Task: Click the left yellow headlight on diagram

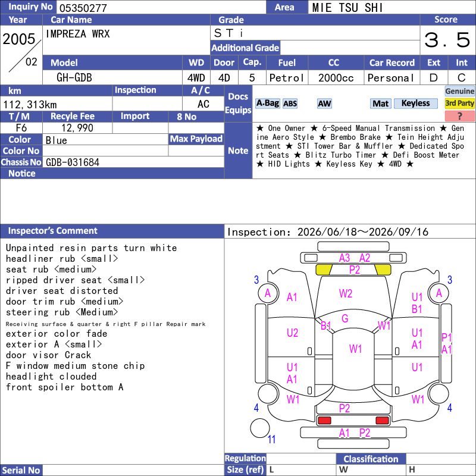Action: click(324, 270)
